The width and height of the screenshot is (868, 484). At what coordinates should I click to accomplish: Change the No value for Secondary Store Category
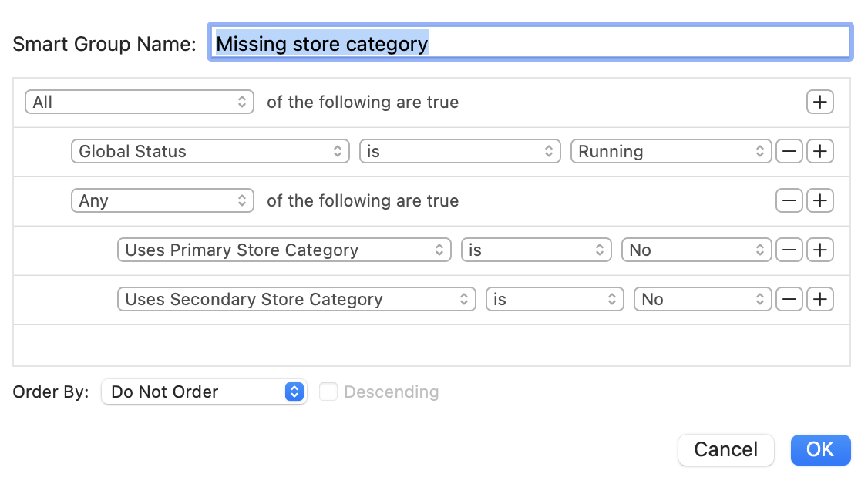point(702,299)
